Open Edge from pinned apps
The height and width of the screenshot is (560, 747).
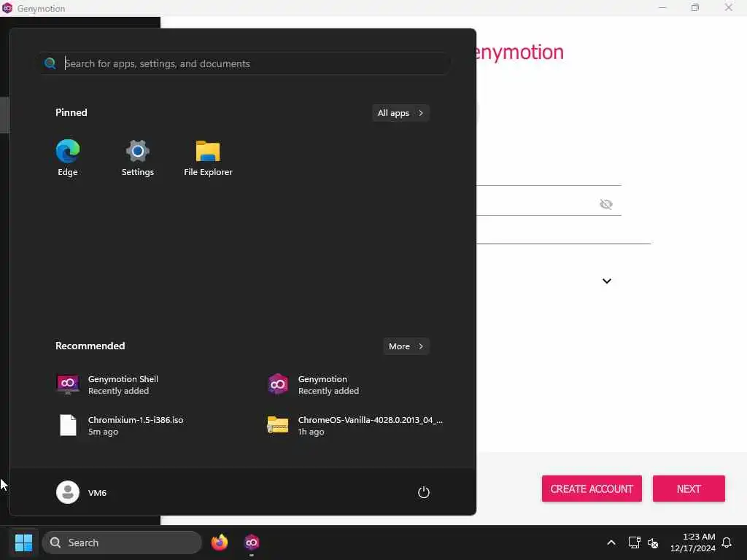tap(68, 157)
